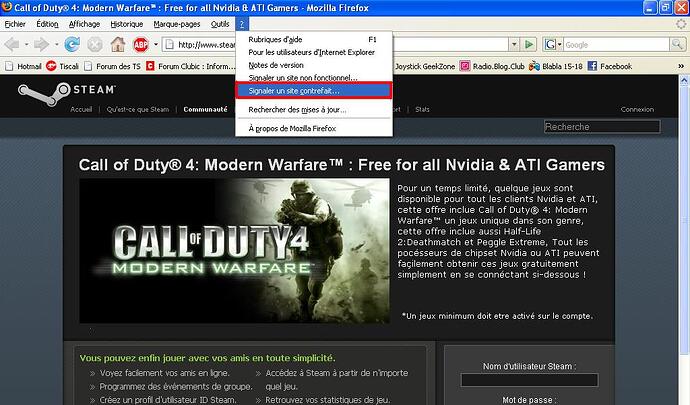Viewport: 690px width, 405px height.
Task: Go to the Home page icon
Action: point(118,44)
